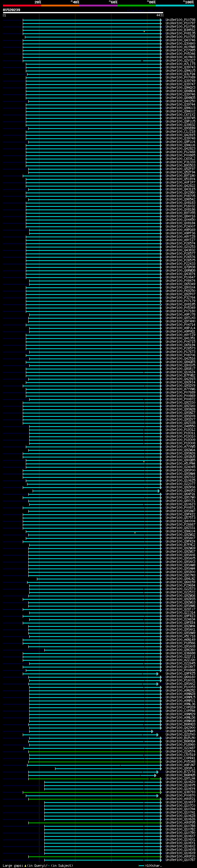Open hit UniRef100_P10795
197x868 pixels.
[180, 37]
